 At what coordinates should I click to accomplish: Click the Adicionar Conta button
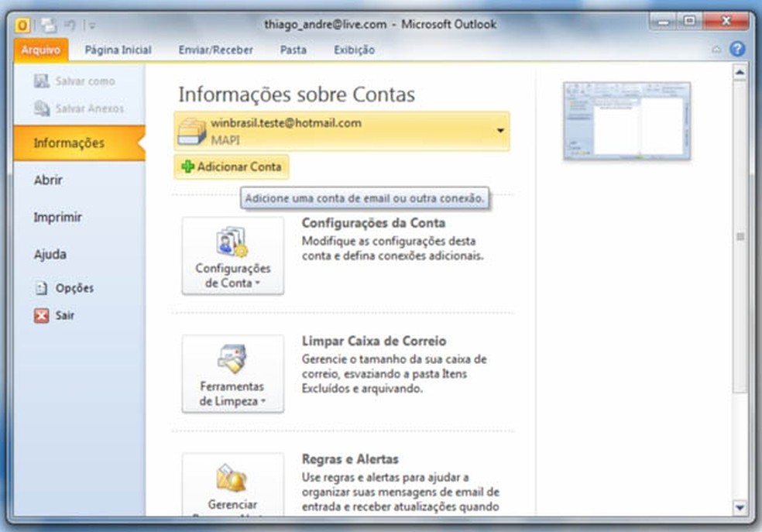click(232, 167)
